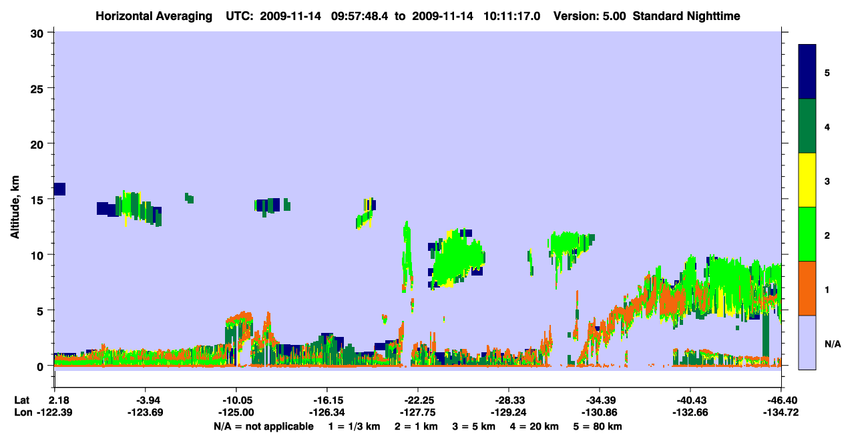Click the yellow colorbar segment labeled 3
Image resolution: width=868 pixels, height=445 pixels.
pyautogui.click(x=807, y=180)
